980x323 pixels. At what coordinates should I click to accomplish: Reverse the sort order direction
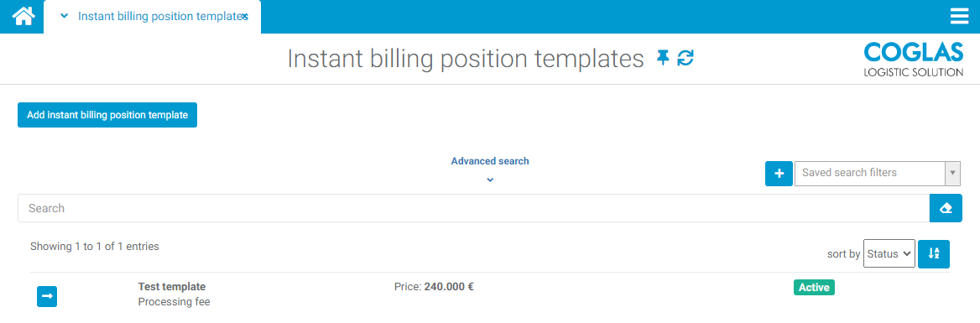coord(934,253)
